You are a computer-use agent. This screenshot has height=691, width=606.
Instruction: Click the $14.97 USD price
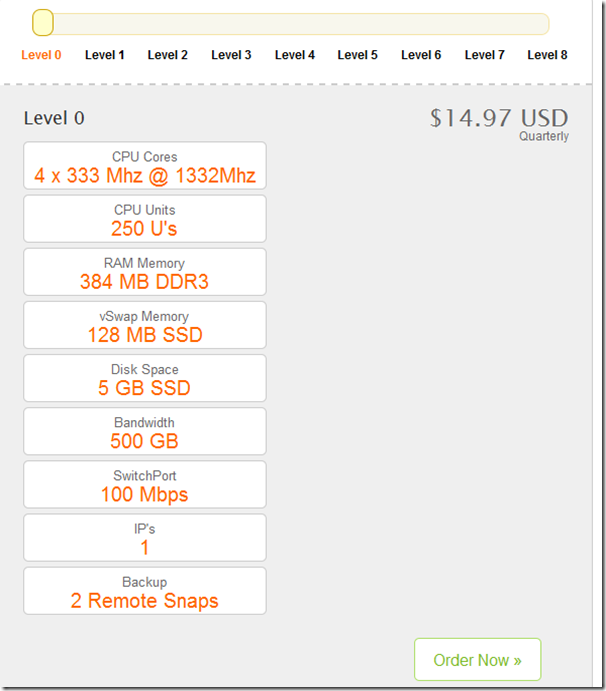[499, 118]
